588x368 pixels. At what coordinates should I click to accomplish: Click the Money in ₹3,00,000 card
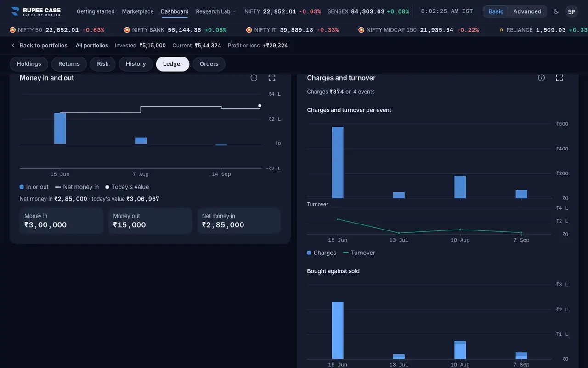pos(61,221)
